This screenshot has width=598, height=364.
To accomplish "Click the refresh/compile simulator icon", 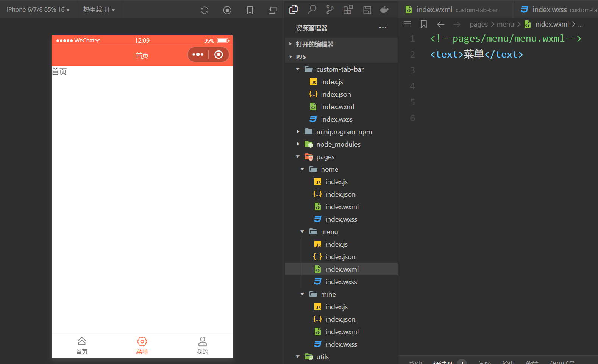I will 205,10.
